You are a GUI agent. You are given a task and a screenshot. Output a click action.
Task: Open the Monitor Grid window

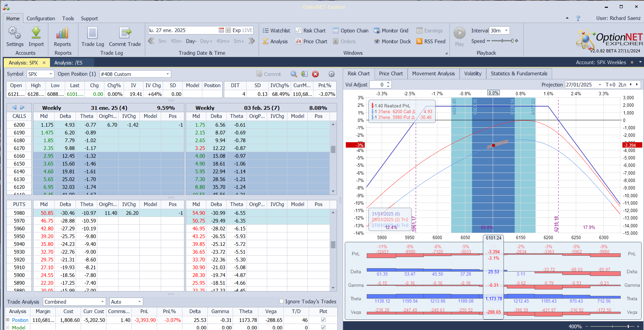(391, 31)
